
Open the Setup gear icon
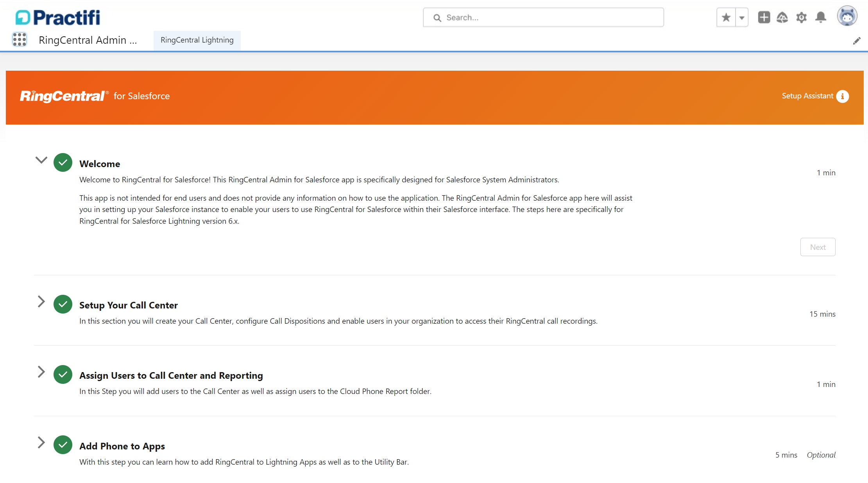802,18
